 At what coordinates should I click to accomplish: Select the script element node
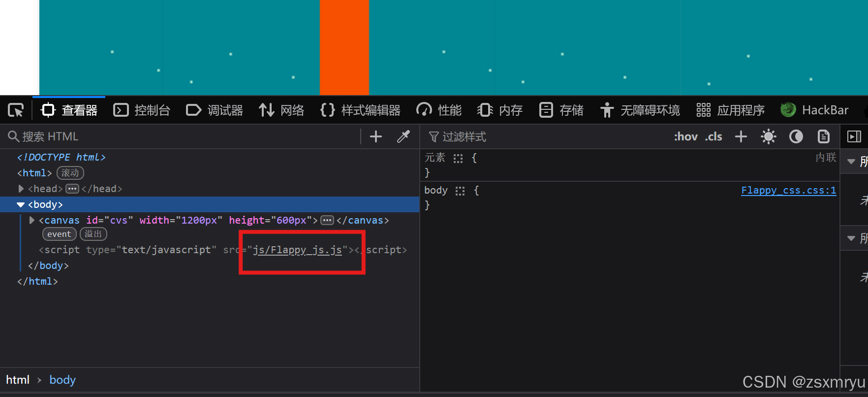click(223, 250)
